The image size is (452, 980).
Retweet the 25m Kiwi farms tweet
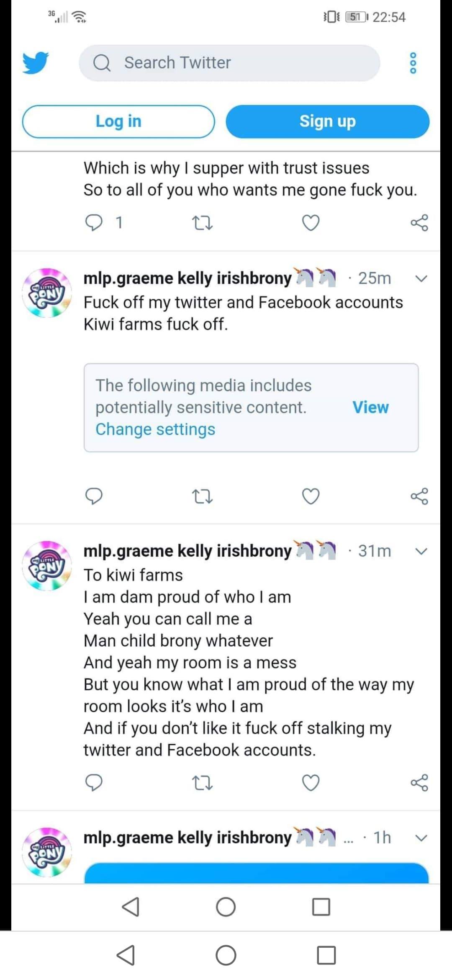pos(202,496)
